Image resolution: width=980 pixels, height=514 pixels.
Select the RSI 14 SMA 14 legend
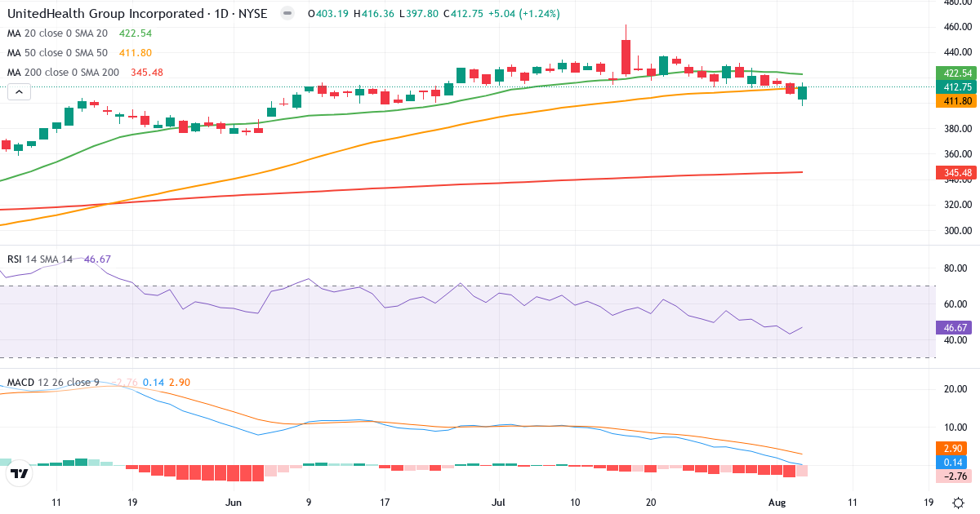click(40, 259)
